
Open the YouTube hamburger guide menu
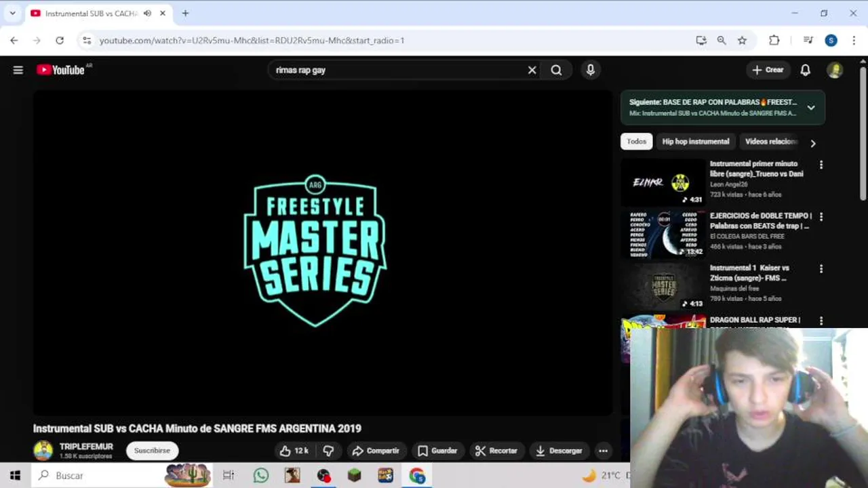coord(18,70)
